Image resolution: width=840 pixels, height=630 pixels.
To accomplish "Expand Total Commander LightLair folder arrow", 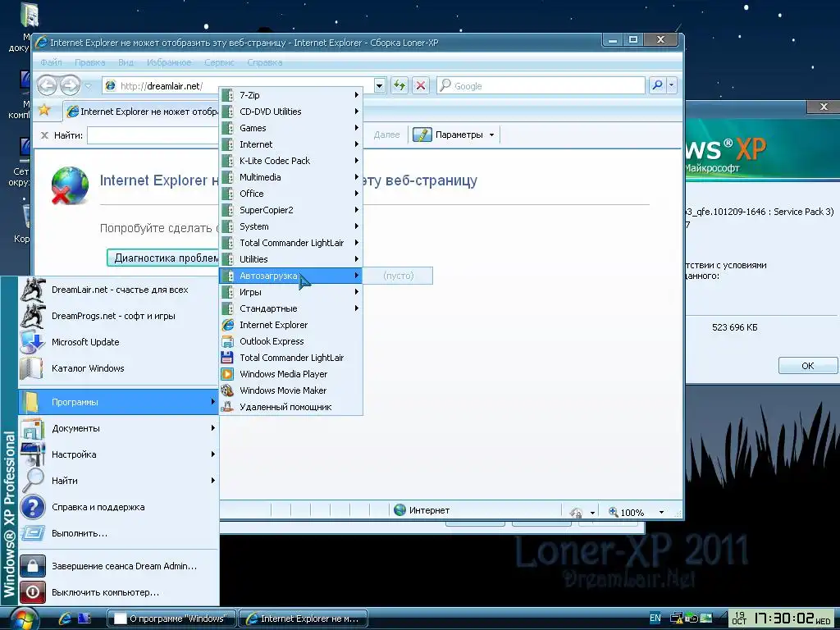I will [356, 243].
